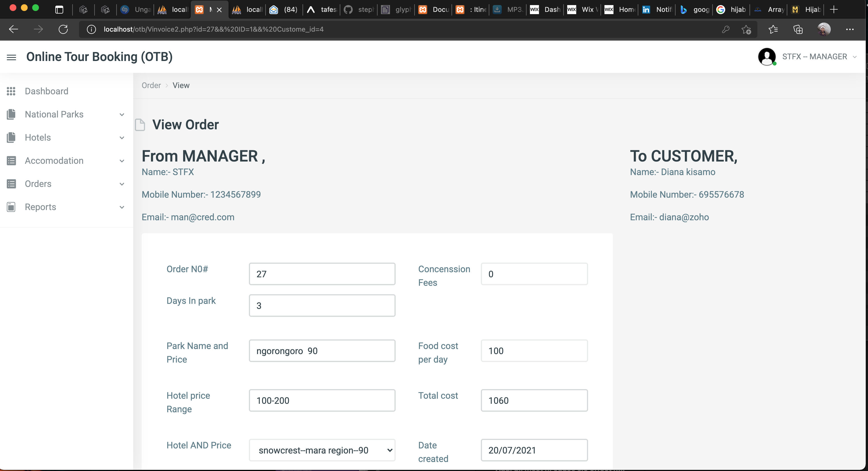The image size is (868, 471).
Task: Click the Total cost input field
Action: [534, 400]
